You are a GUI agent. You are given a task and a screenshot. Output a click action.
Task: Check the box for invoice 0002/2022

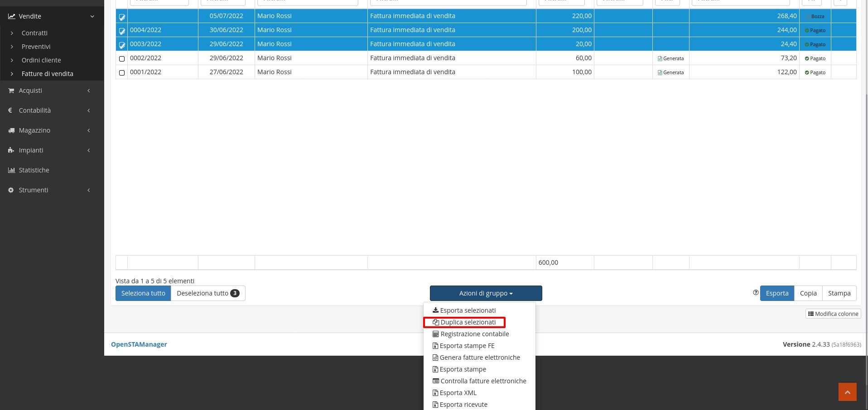(x=122, y=59)
